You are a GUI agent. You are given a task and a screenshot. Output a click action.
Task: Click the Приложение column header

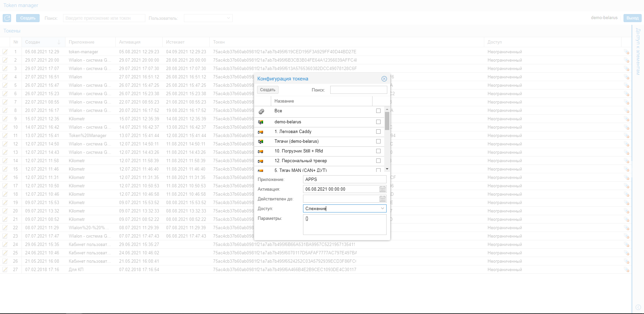coord(82,42)
